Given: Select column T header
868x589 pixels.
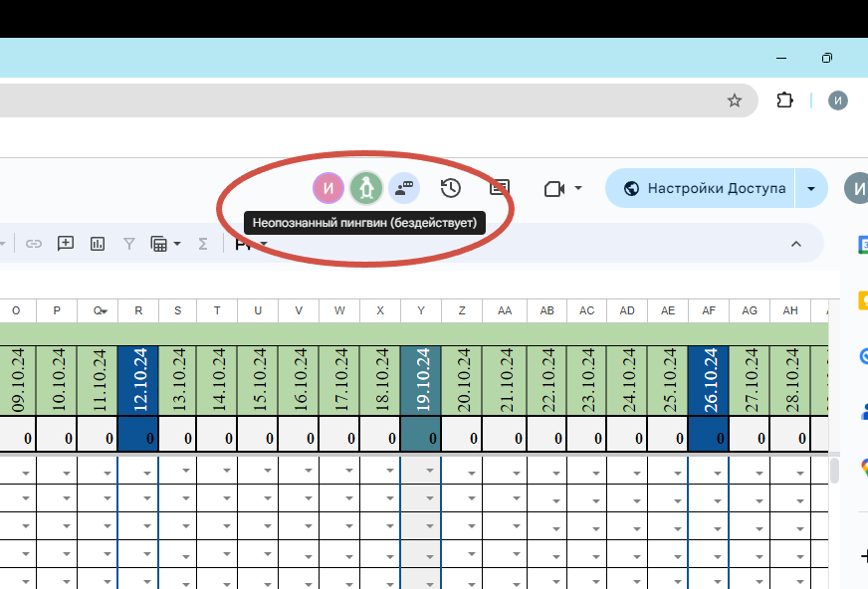Looking at the screenshot, I should point(217,310).
